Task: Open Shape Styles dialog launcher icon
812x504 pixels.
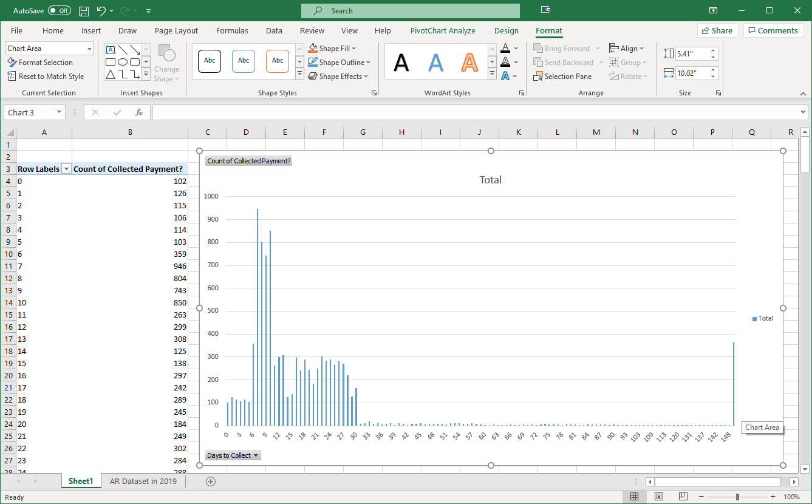Action: (374, 93)
